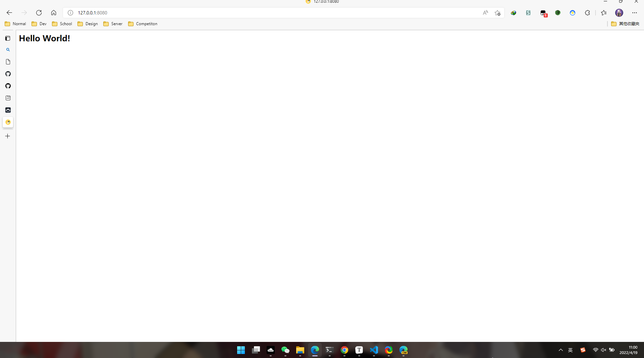Open the Dev bookmarks folder

click(x=39, y=24)
